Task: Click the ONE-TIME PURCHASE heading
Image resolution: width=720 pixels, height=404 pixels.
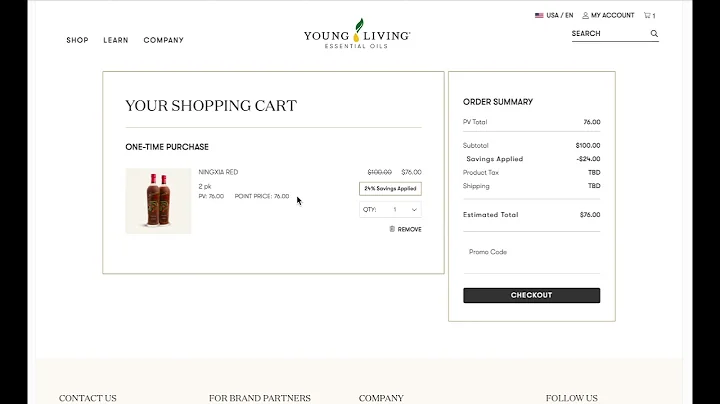Action: click(x=167, y=147)
